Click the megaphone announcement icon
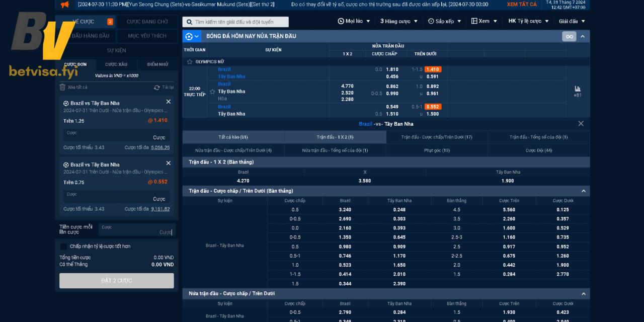The width and height of the screenshot is (644, 322). point(64,5)
